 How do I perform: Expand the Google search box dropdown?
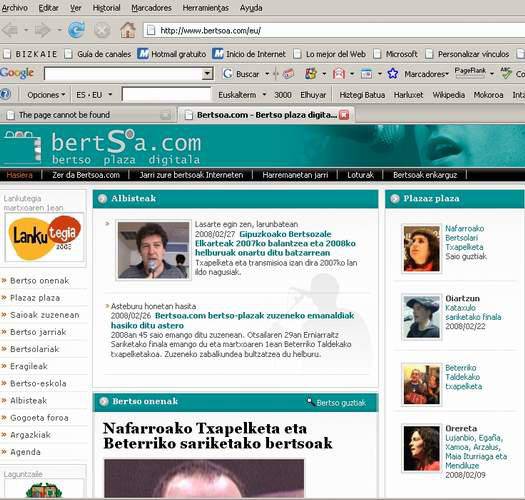pyautogui.click(x=207, y=74)
